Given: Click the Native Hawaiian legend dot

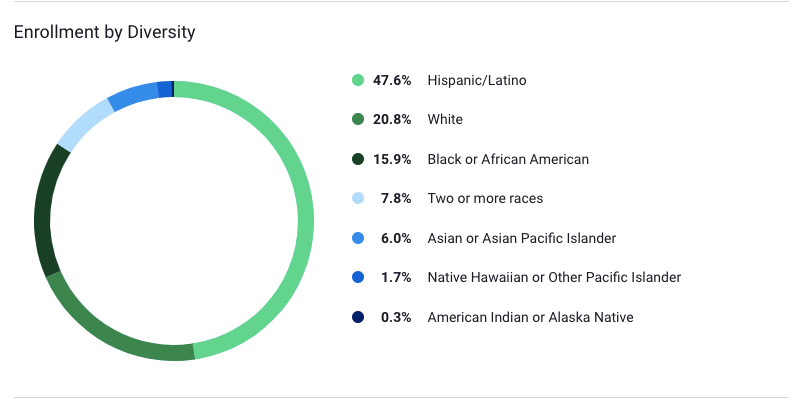Looking at the screenshot, I should coord(358,277).
